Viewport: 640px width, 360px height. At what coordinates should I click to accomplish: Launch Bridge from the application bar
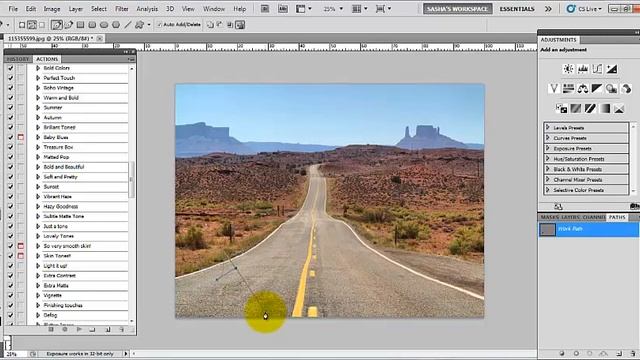point(265,9)
